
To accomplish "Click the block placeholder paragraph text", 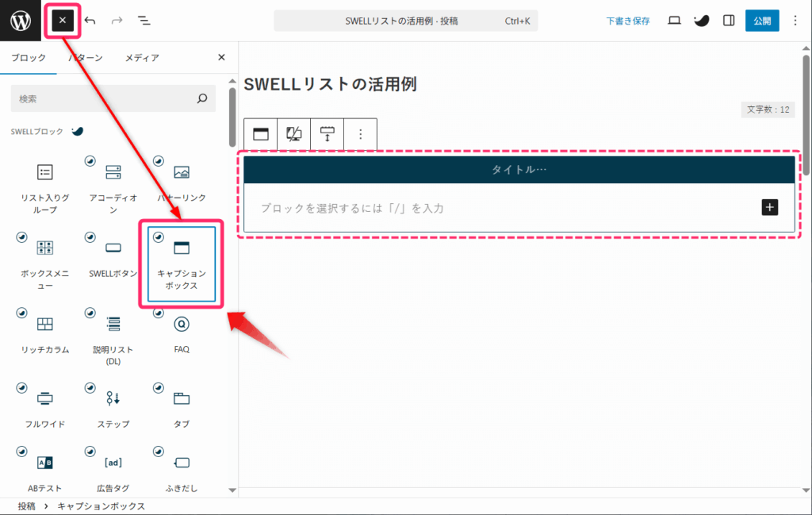I will click(352, 208).
